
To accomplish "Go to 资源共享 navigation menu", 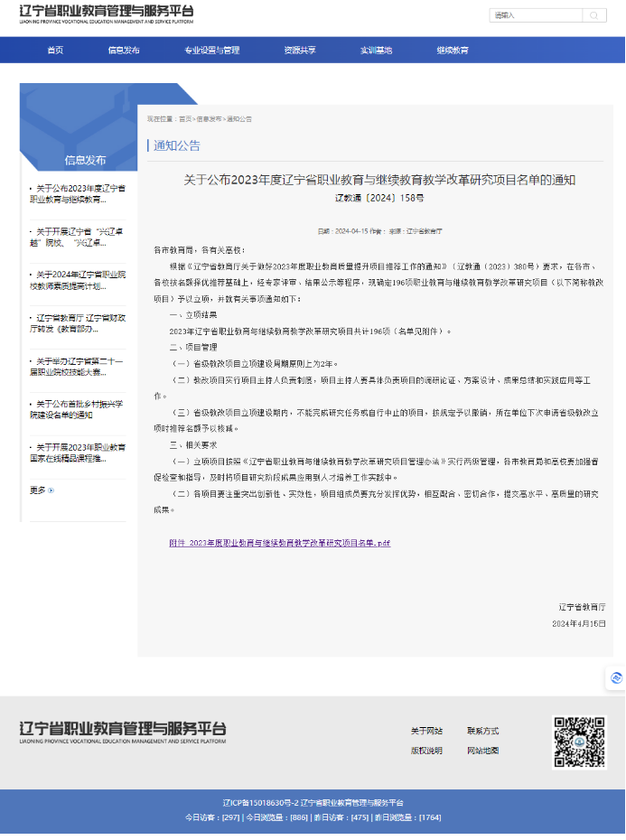I will [300, 51].
